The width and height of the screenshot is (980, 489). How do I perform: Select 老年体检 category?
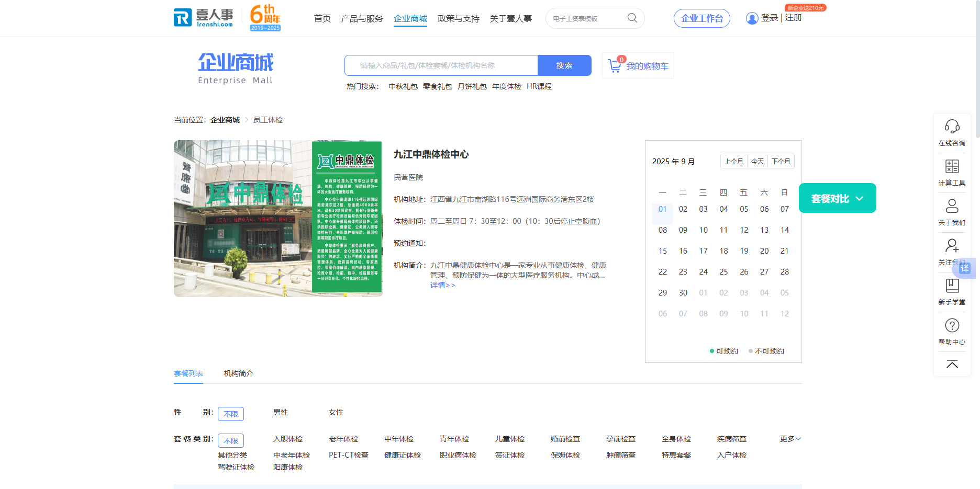tap(343, 439)
